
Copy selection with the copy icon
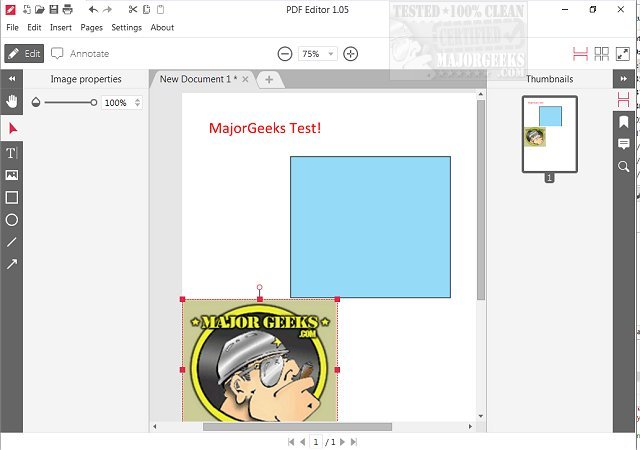(x=147, y=9)
